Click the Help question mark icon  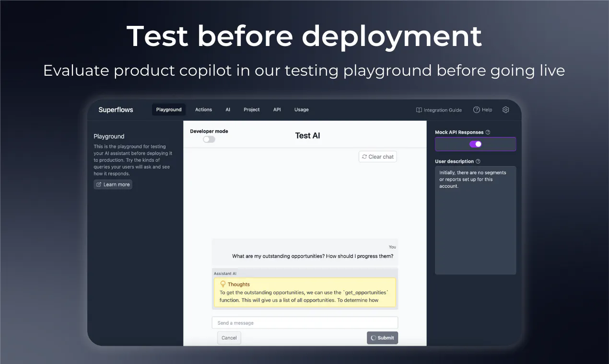tap(476, 110)
